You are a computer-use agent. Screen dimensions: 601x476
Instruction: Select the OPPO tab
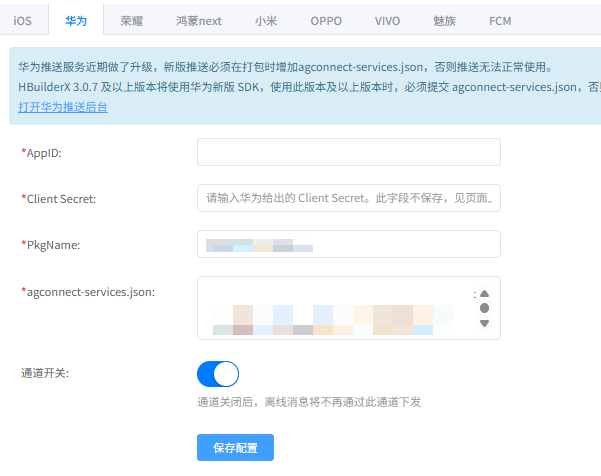326,21
